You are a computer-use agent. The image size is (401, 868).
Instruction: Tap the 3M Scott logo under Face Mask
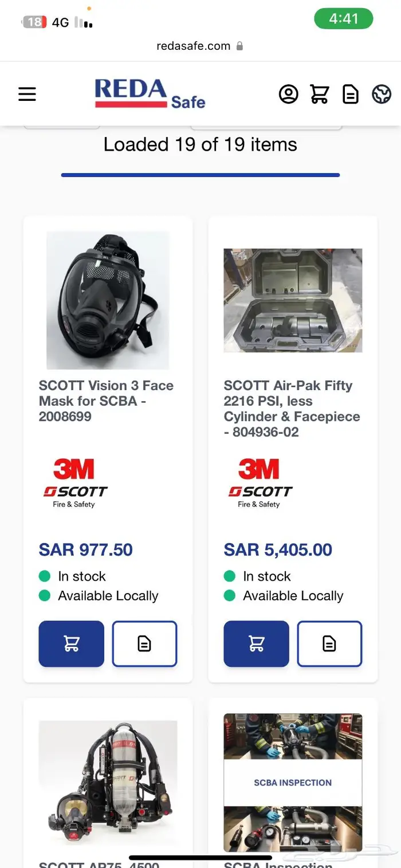(x=76, y=482)
